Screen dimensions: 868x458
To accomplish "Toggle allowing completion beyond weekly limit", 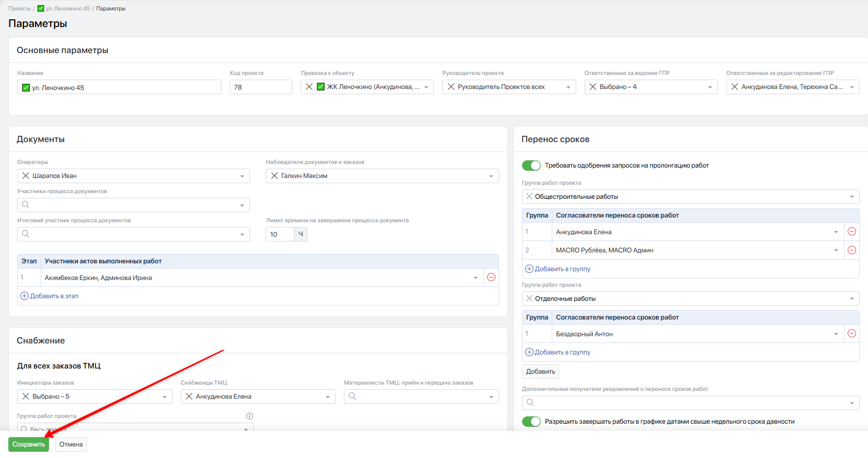I will tap(531, 422).
